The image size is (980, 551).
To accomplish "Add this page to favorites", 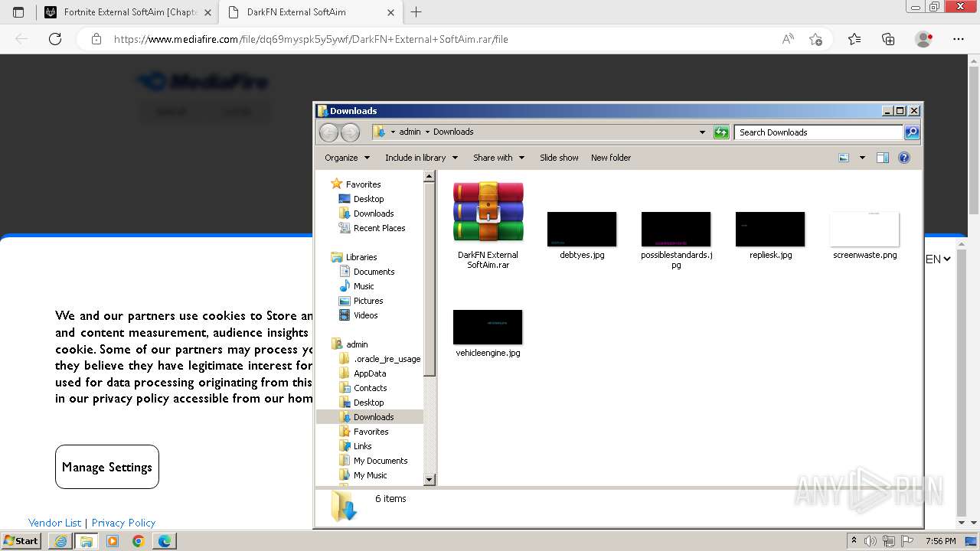I will click(815, 39).
